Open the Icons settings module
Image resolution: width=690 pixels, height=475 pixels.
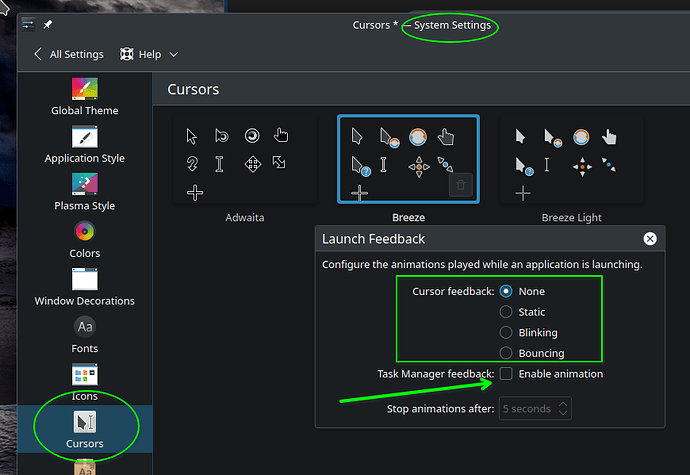(x=84, y=374)
